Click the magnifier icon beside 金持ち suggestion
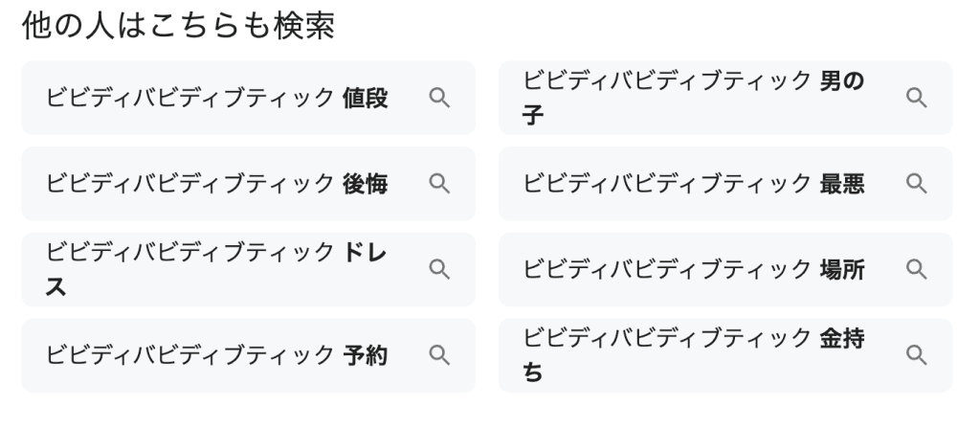The height and width of the screenshot is (429, 980). (916, 355)
